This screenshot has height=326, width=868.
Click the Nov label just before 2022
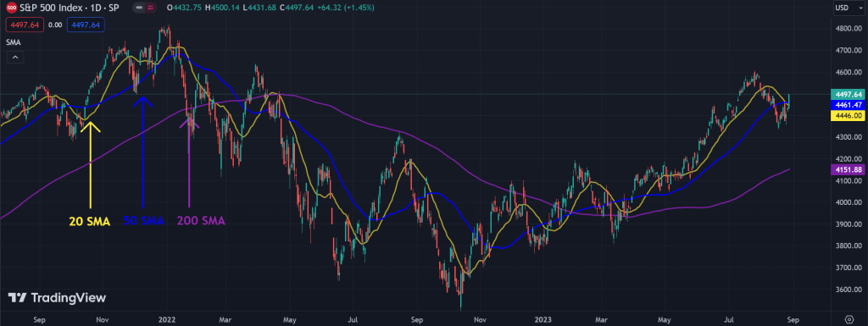click(103, 319)
